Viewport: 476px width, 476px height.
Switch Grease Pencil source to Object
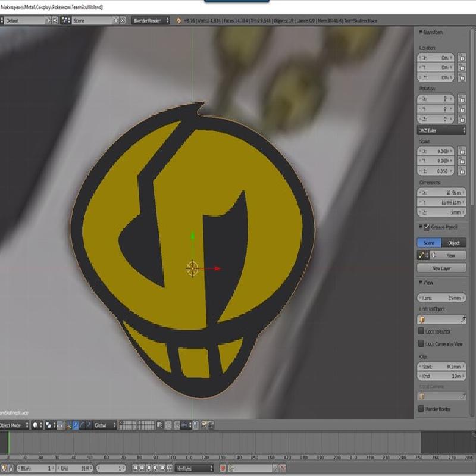(x=454, y=243)
